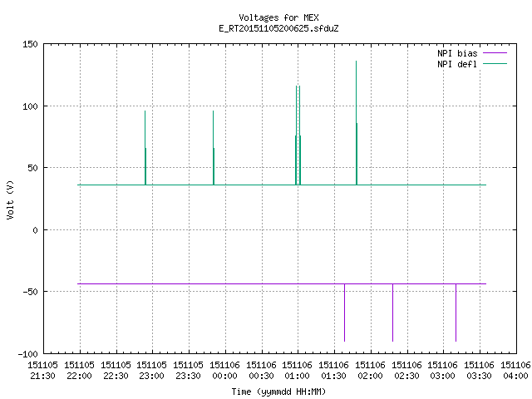Click the purple bias spike after 03:00
532x399 pixels.
click(x=456, y=313)
